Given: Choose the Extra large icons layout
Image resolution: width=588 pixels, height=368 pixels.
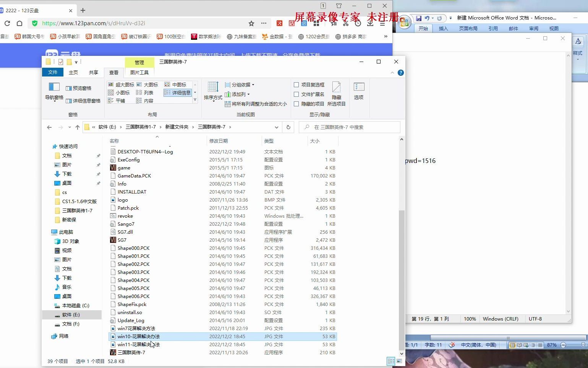Looking at the screenshot, I should pos(121,85).
